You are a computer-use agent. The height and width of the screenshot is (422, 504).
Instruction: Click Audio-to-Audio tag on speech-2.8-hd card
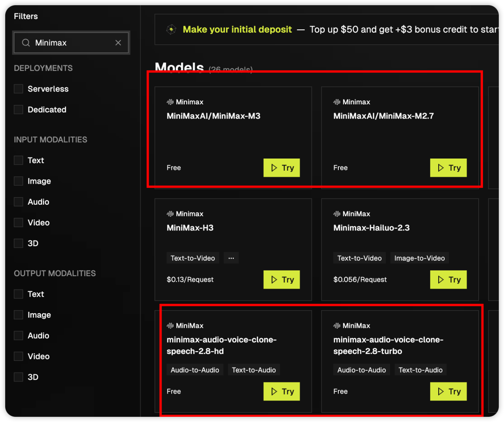click(195, 370)
